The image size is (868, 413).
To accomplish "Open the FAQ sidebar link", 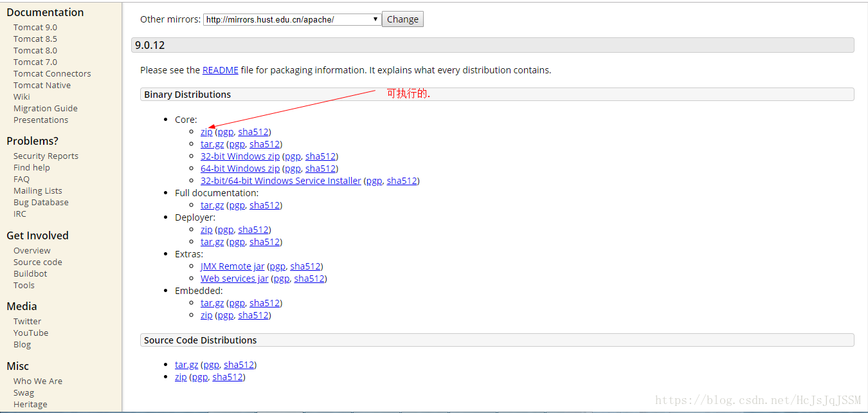I will (21, 179).
